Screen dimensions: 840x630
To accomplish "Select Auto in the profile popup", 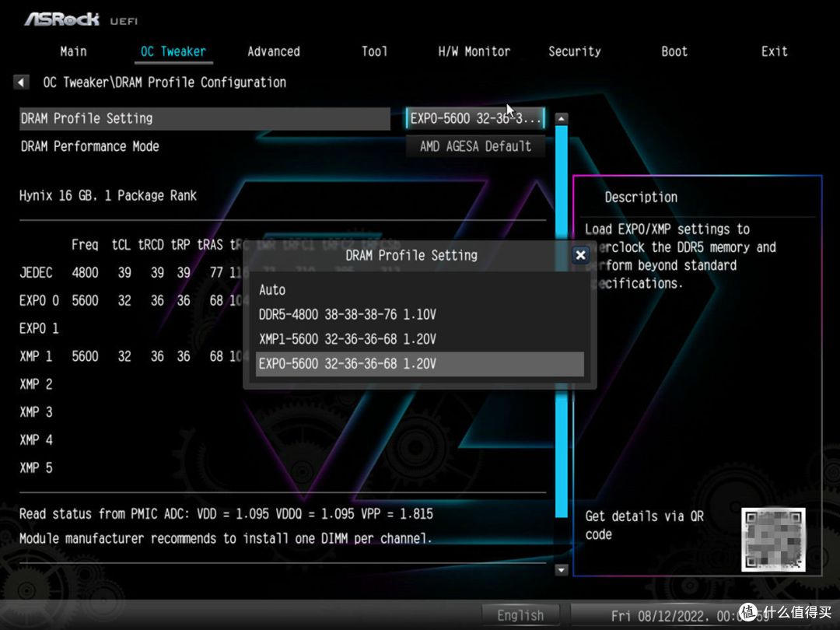I will tap(419, 290).
